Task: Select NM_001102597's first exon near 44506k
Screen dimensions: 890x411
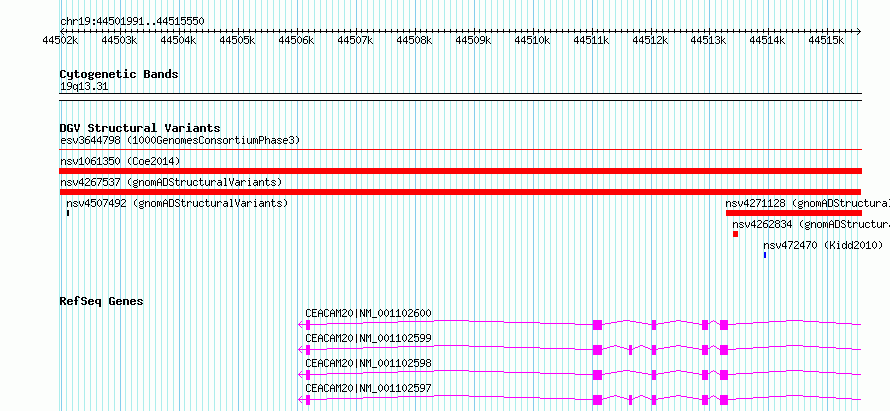Action: pyautogui.click(x=308, y=400)
